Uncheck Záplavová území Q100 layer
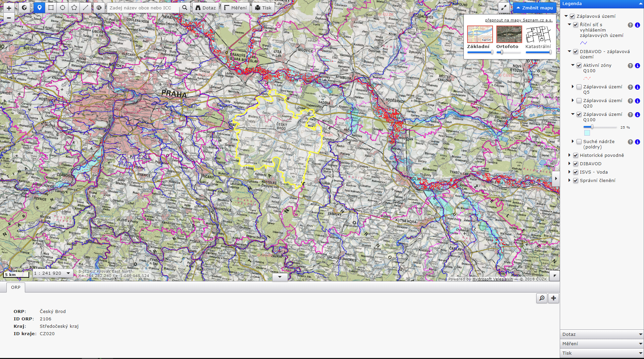This screenshot has height=359, width=644. coord(579,114)
